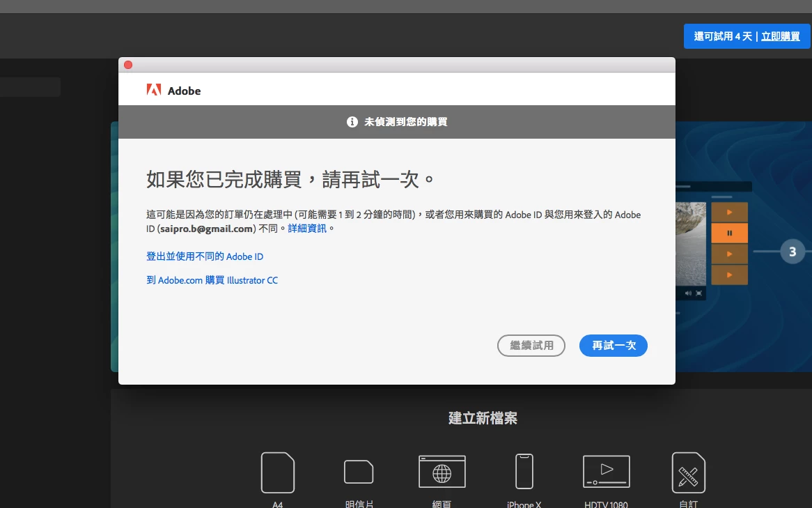Click the Adobe logo icon

pos(154,90)
